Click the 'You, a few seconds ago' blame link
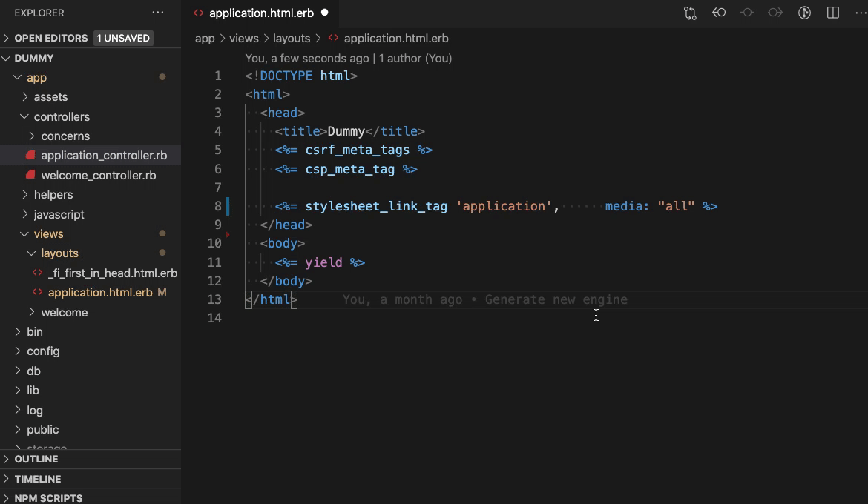Image resolution: width=868 pixels, height=504 pixels. (x=304, y=58)
